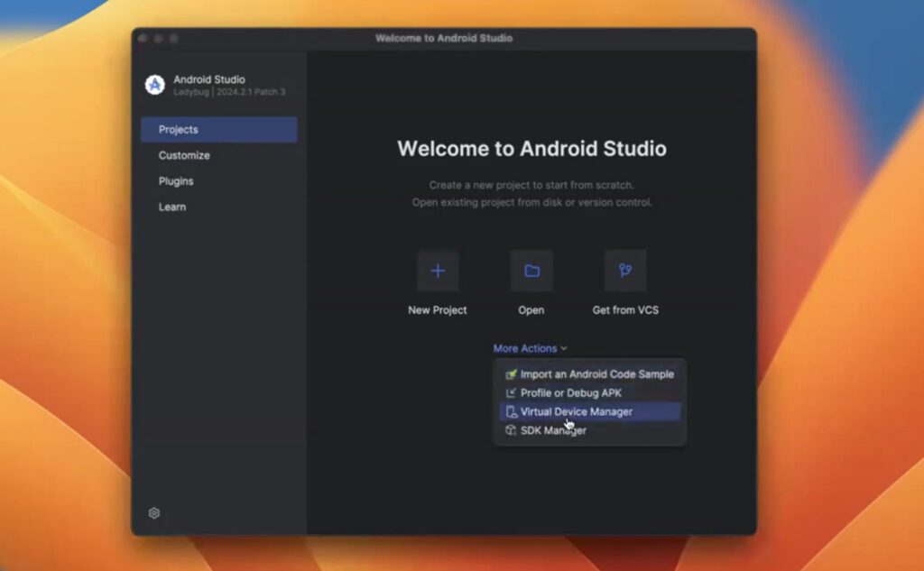Image resolution: width=924 pixels, height=571 pixels.
Task: Click the Android Studio logo in the sidebar
Action: pyautogui.click(x=153, y=86)
